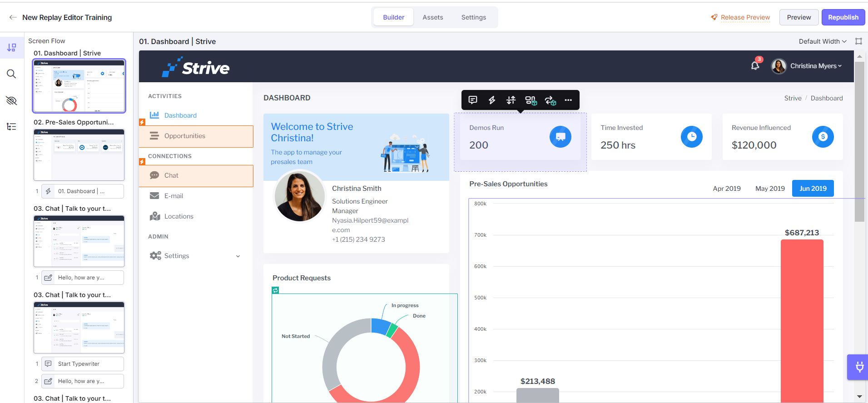Expand the Settings item in Strive sidebar

[x=196, y=256]
